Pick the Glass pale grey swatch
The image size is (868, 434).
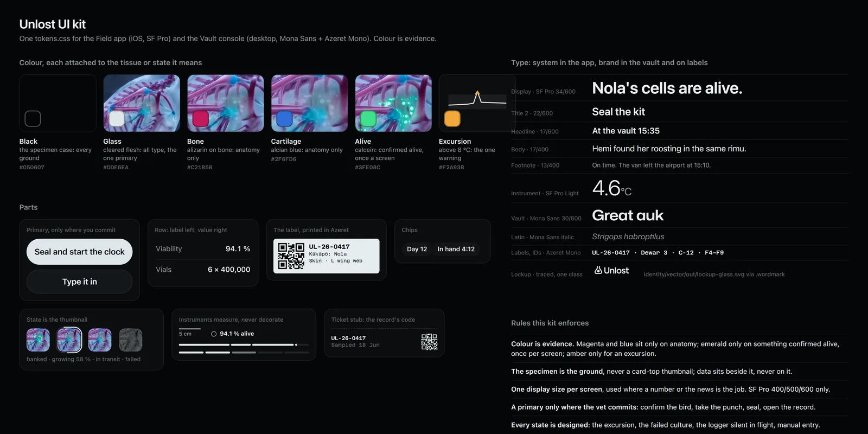point(117,118)
